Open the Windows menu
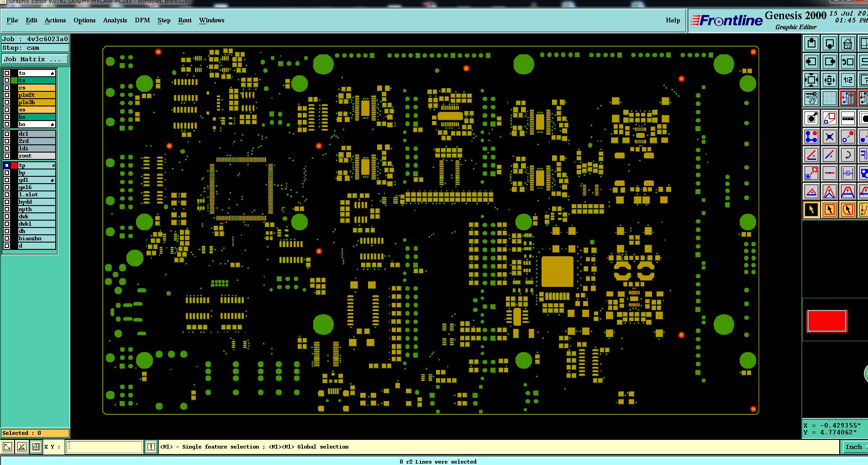 tap(211, 21)
